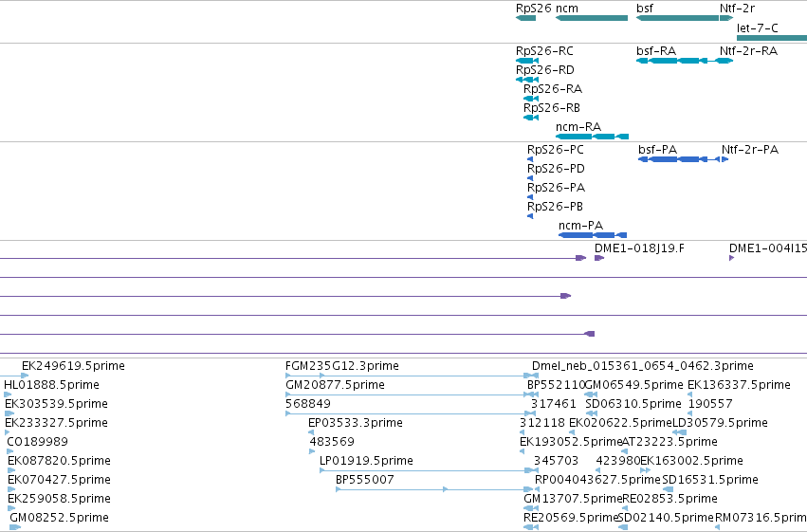807x532 pixels.
Task: Select the 483569 EST label
Action: 332,442
